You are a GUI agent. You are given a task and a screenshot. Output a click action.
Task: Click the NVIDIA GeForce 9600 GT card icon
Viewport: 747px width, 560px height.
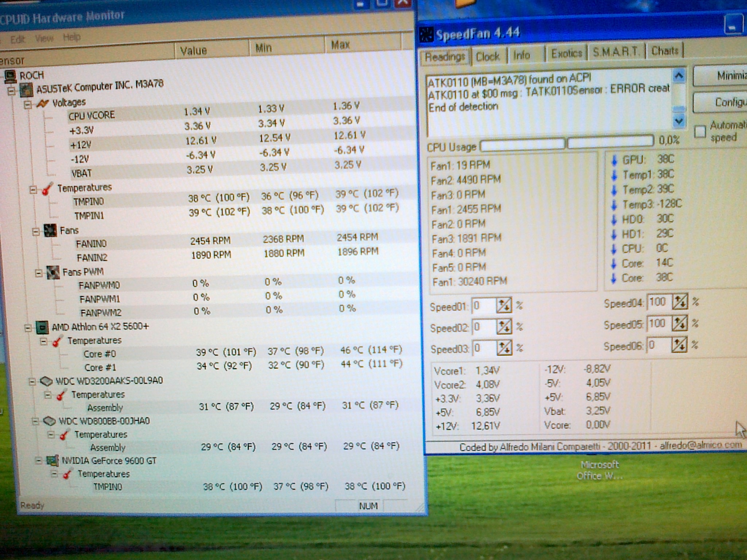[x=52, y=461]
